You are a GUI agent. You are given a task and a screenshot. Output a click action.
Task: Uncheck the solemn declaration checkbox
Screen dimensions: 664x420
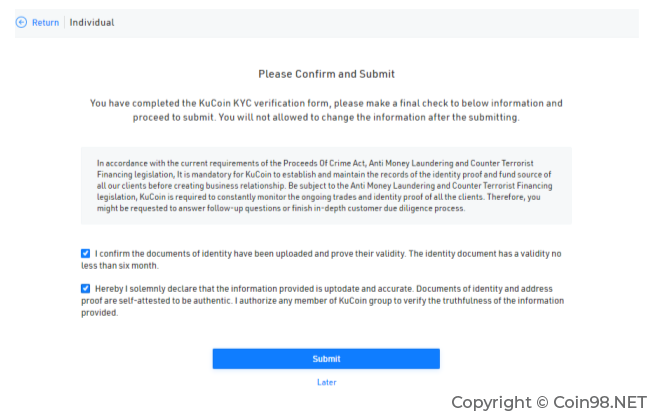86,288
